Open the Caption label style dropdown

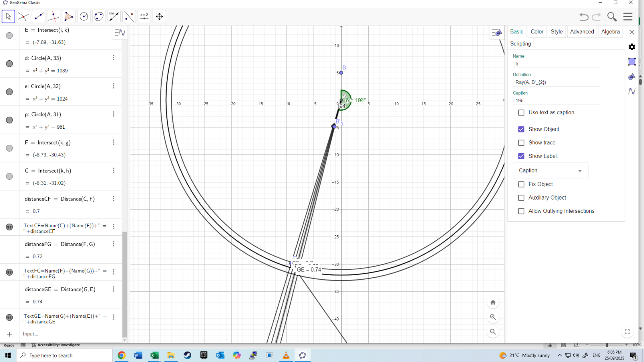pos(550,171)
